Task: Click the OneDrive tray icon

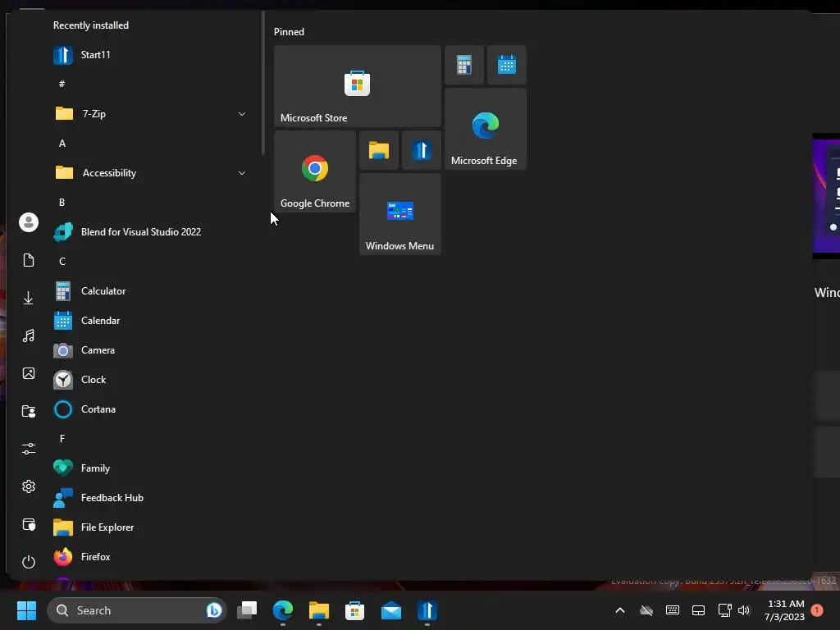Action: pos(646,610)
